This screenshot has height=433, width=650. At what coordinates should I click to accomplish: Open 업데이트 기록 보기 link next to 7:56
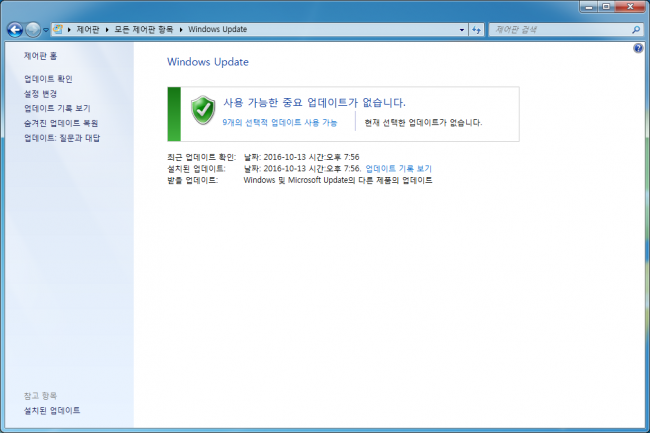click(398, 169)
